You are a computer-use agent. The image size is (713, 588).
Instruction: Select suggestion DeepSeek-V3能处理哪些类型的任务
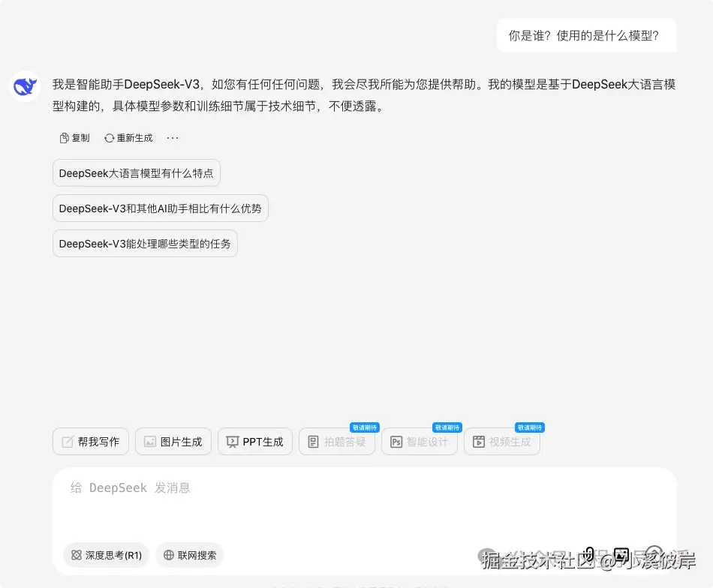pyautogui.click(x=145, y=243)
